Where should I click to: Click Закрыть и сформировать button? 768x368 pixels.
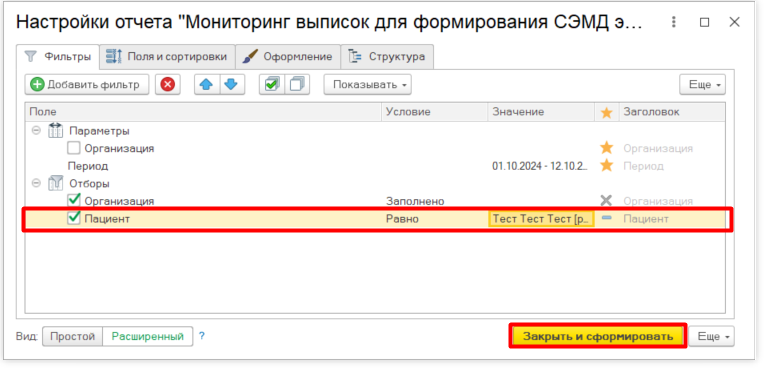point(598,337)
